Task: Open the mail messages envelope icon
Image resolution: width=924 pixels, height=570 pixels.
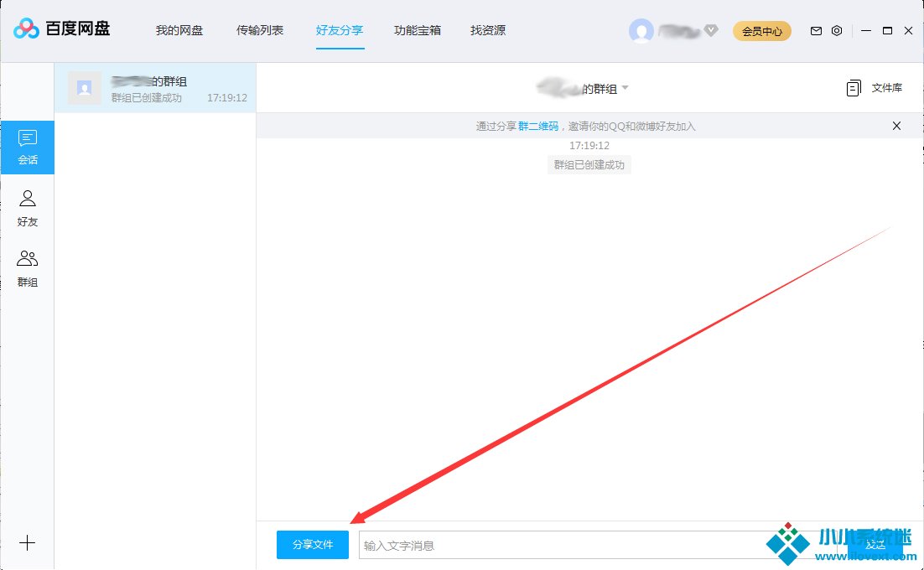Action: tap(816, 31)
